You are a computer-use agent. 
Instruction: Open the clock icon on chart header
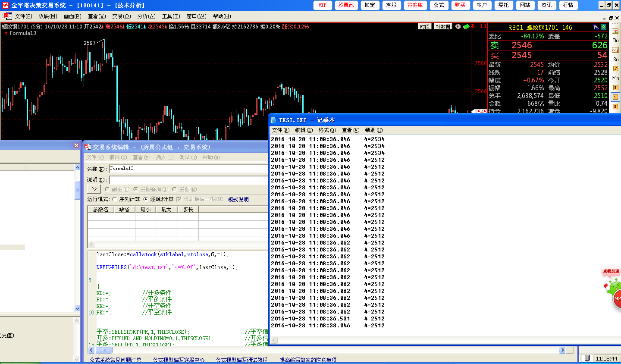click(458, 27)
